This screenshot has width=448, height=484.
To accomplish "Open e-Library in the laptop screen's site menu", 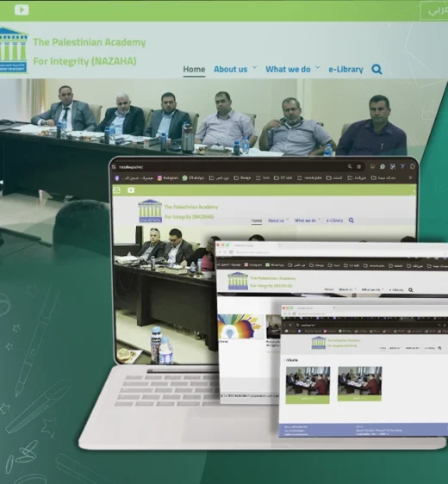I will pos(334,220).
